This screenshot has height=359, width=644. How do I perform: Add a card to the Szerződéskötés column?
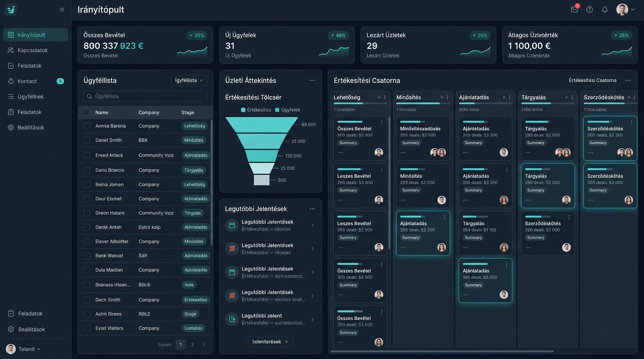point(629,97)
